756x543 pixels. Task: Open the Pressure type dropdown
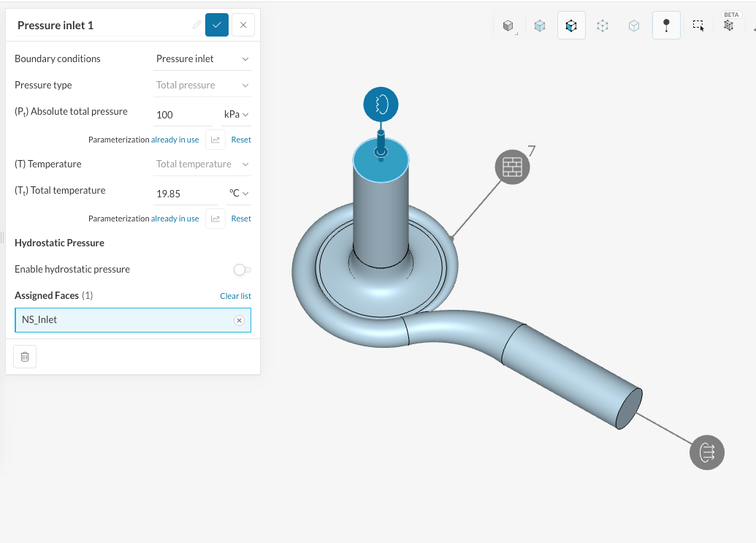202,86
